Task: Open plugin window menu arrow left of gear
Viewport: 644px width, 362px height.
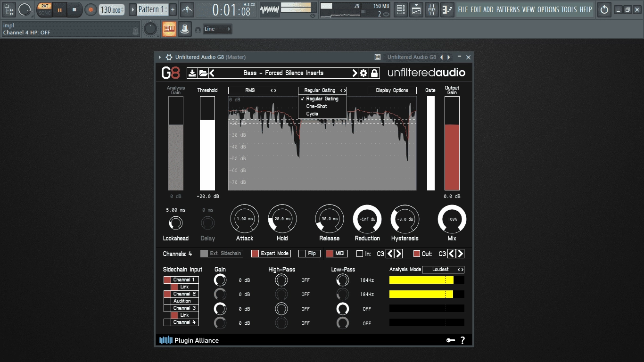Action: click(160, 57)
